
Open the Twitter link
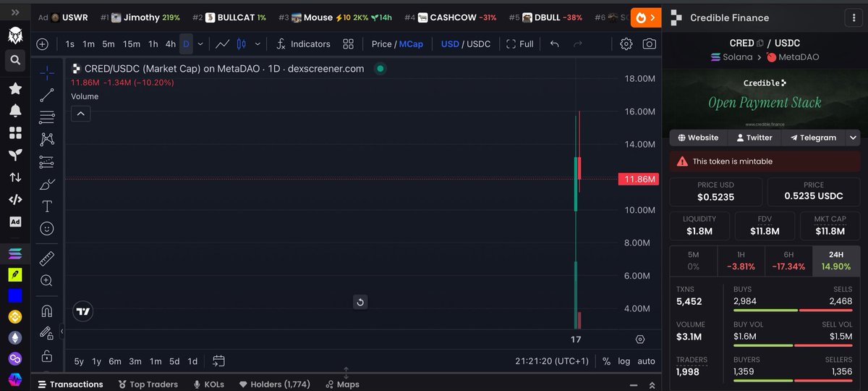pos(754,138)
